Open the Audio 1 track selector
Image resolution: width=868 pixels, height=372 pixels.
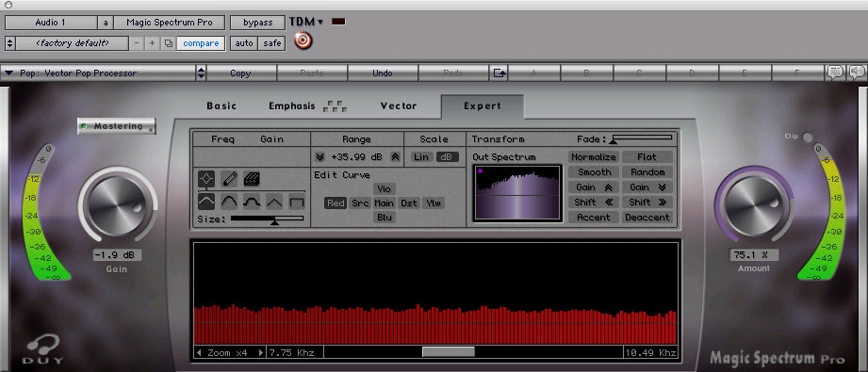coord(50,23)
